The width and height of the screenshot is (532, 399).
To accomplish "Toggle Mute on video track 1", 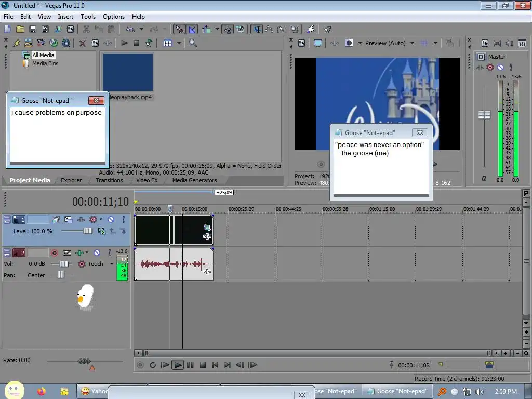I will point(111,220).
